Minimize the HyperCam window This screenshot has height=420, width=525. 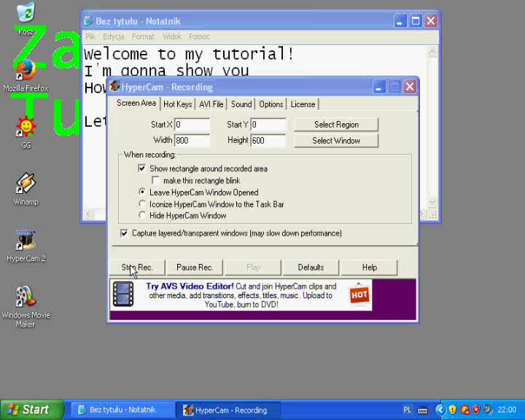pyautogui.click(x=379, y=87)
